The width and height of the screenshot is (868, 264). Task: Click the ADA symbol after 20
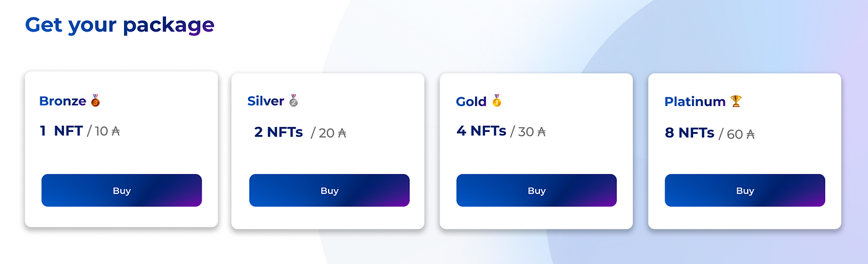click(x=341, y=133)
